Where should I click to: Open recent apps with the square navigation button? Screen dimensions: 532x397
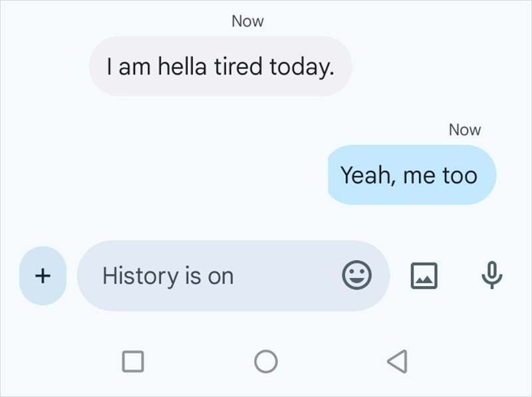pyautogui.click(x=133, y=360)
